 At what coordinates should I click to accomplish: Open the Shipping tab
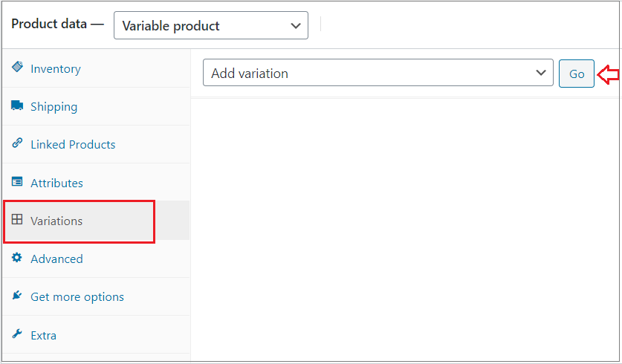54,107
